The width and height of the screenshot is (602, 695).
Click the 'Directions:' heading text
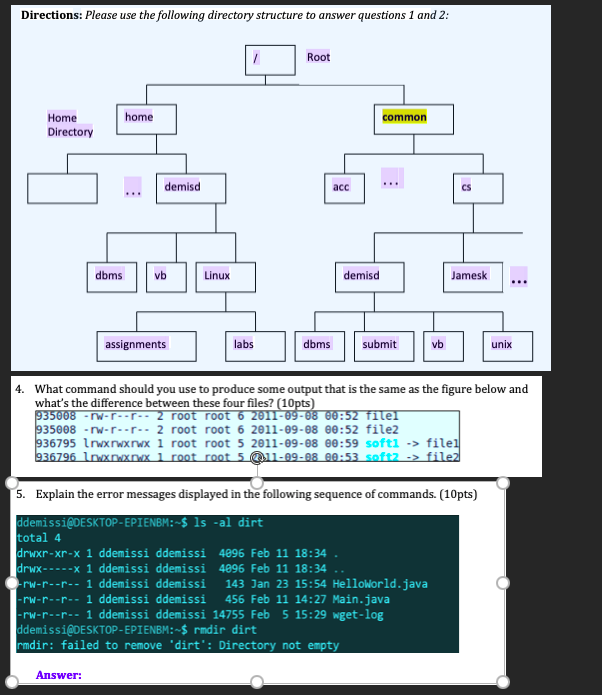51,15
